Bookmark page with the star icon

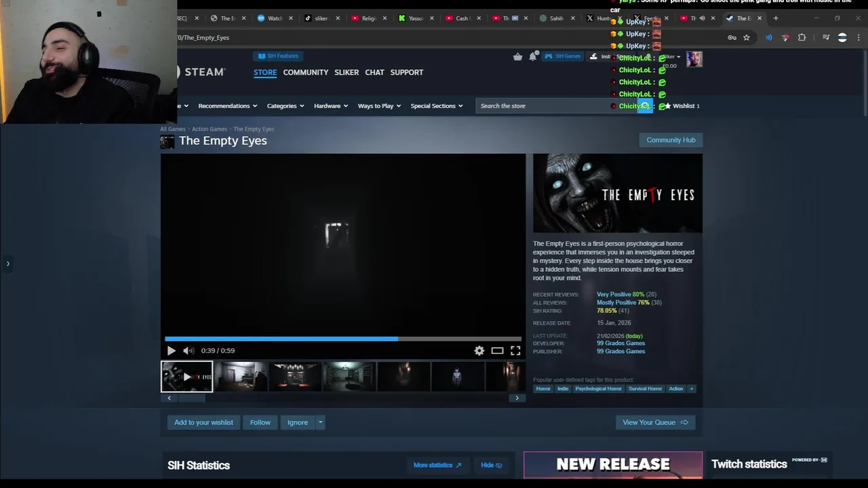tap(747, 37)
